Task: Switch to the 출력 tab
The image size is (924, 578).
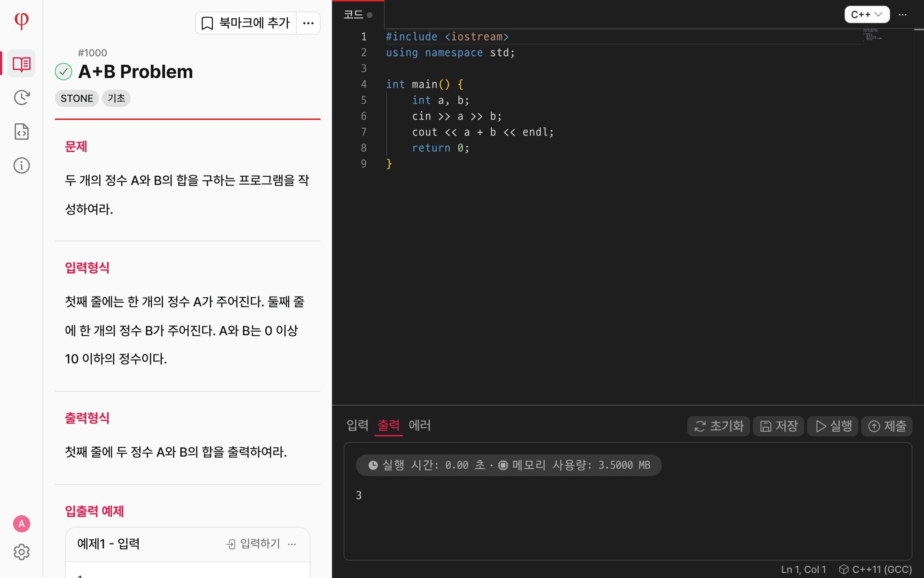Action: point(388,426)
